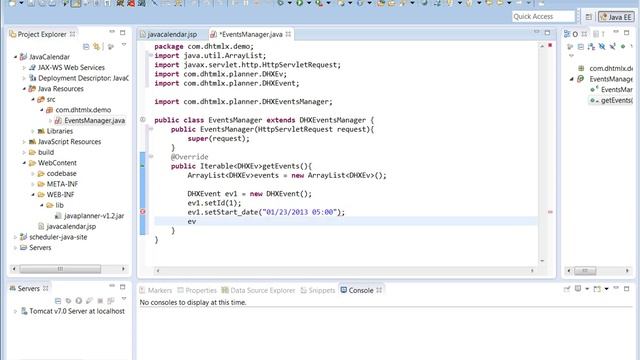
Task: Maximize the Project Explorer panel
Action: pyautogui.click(x=122, y=33)
